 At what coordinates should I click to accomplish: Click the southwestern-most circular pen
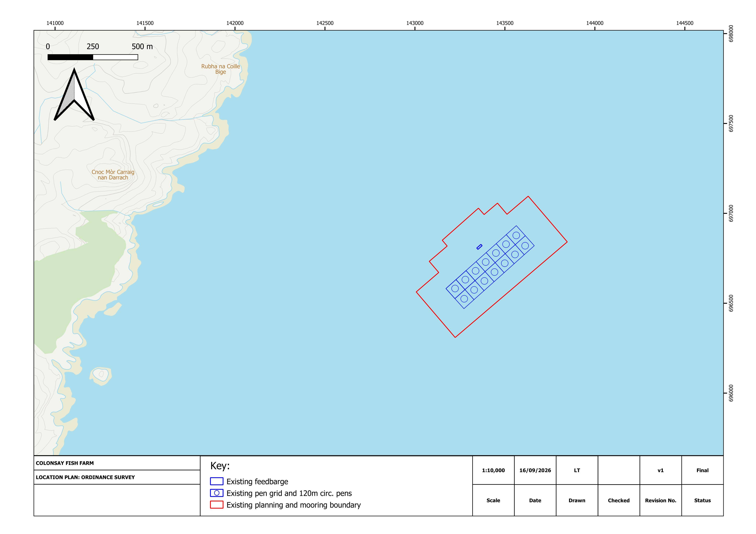coord(464,299)
